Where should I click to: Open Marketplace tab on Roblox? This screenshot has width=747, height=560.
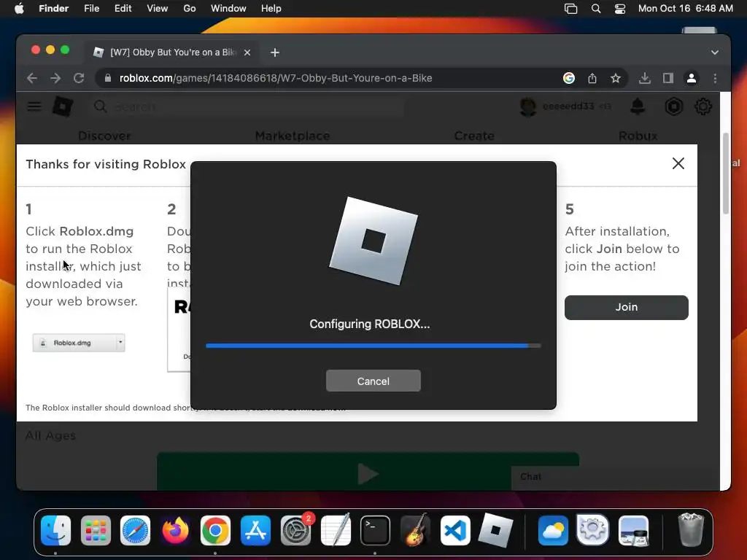pyautogui.click(x=293, y=136)
